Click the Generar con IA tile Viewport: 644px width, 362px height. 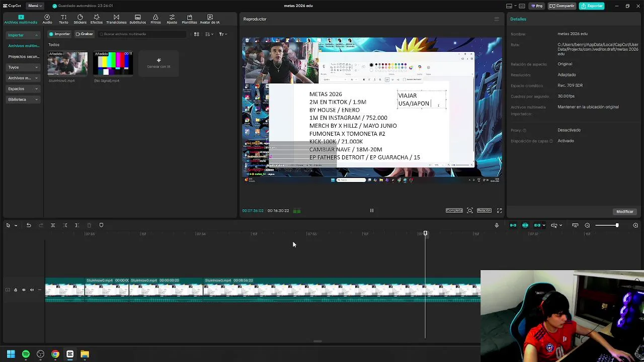coord(158,64)
